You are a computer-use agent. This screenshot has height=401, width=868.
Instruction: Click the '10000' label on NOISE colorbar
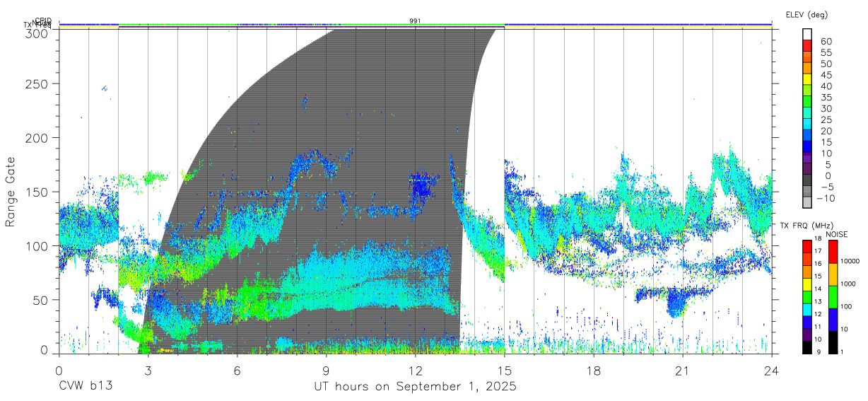coord(850,262)
